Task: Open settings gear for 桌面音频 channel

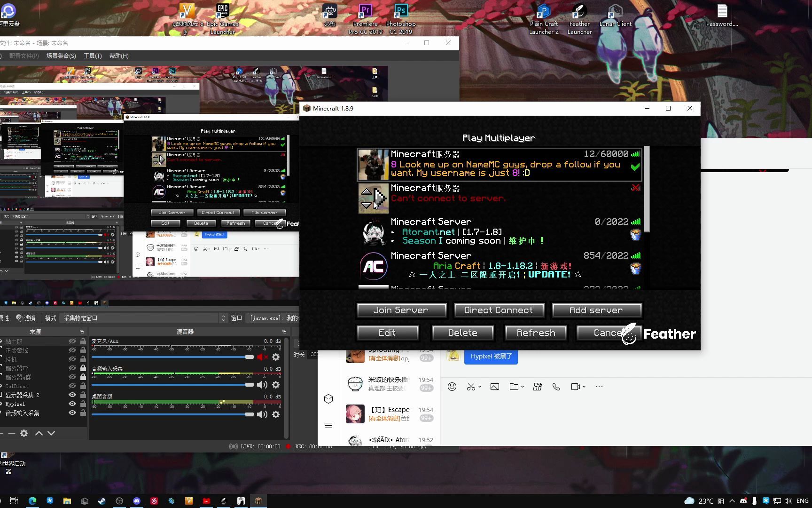Action: pos(276,414)
